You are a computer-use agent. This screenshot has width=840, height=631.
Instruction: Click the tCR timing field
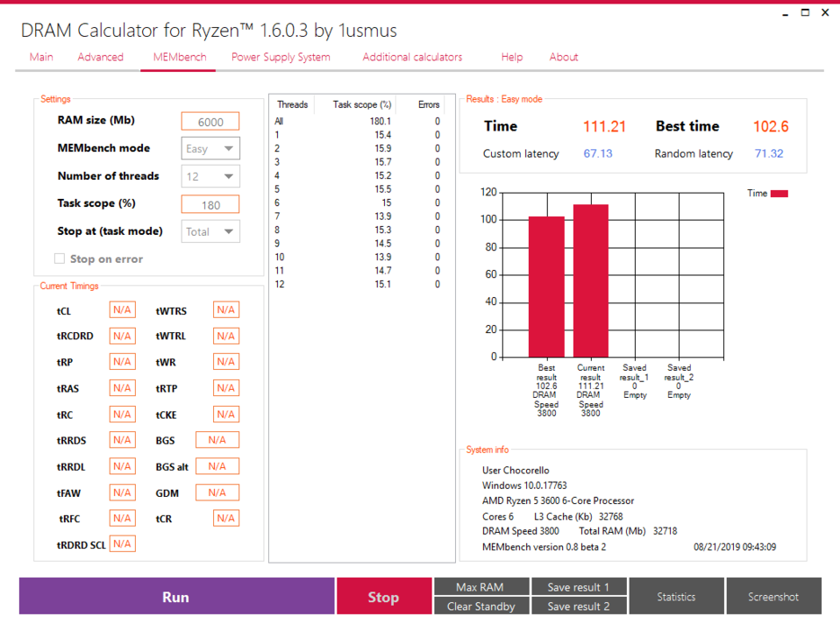point(226,518)
